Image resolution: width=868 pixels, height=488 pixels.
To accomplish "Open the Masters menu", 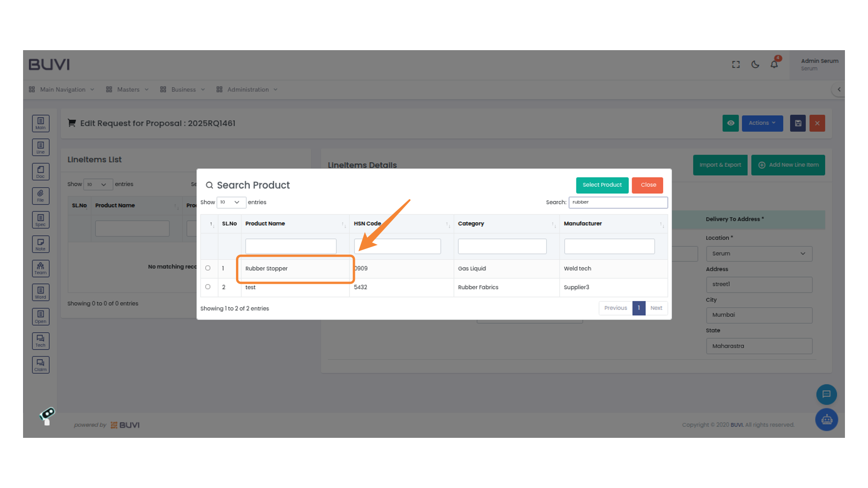I will (x=128, y=89).
